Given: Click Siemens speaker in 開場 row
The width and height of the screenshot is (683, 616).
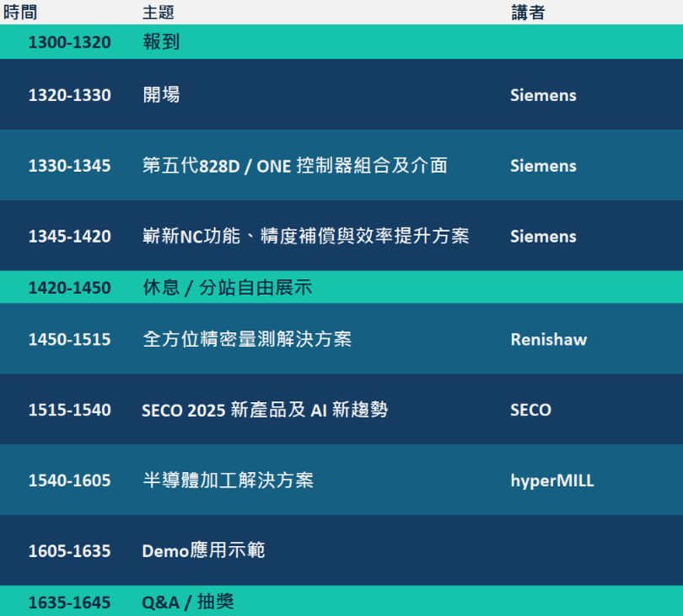Looking at the screenshot, I should click(543, 95).
